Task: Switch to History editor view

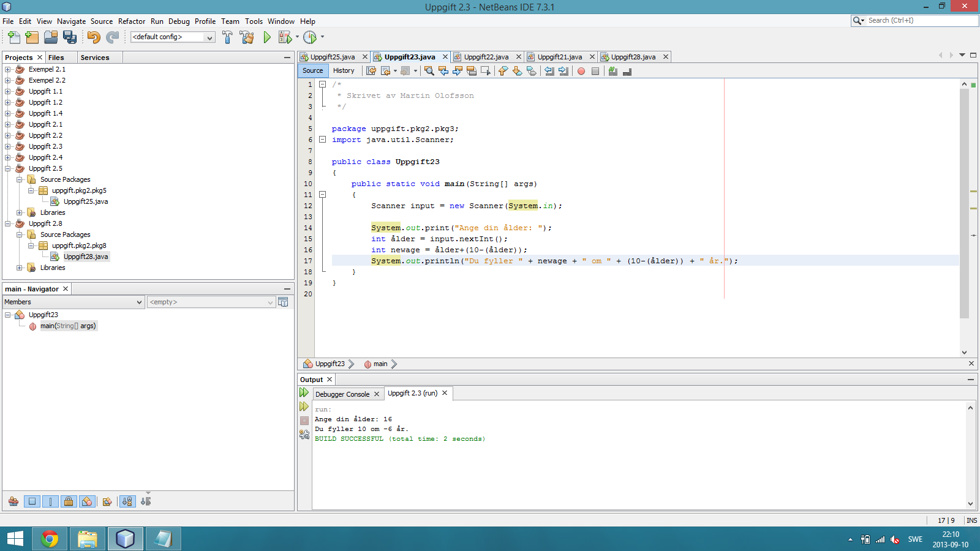Action: point(344,70)
